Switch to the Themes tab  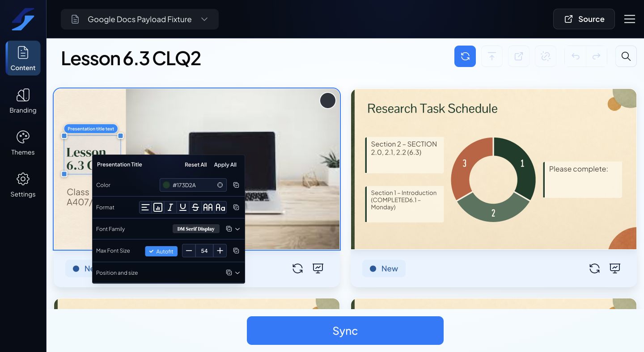pyautogui.click(x=23, y=143)
